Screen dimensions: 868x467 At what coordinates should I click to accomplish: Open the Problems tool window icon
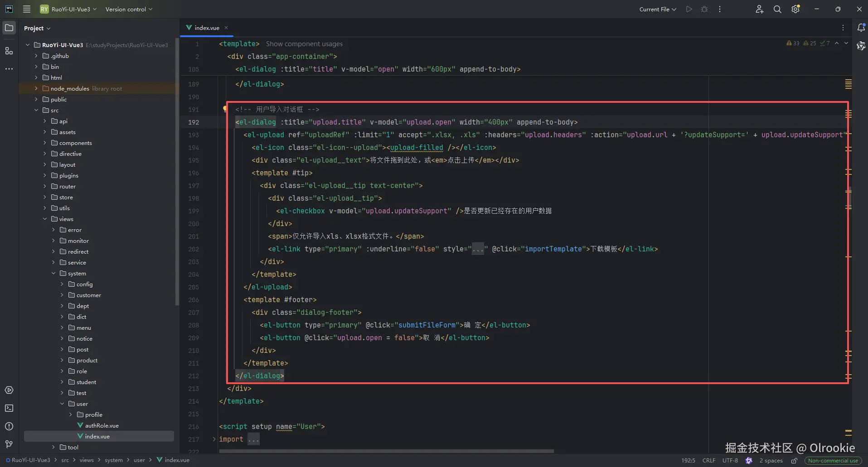tap(9, 426)
